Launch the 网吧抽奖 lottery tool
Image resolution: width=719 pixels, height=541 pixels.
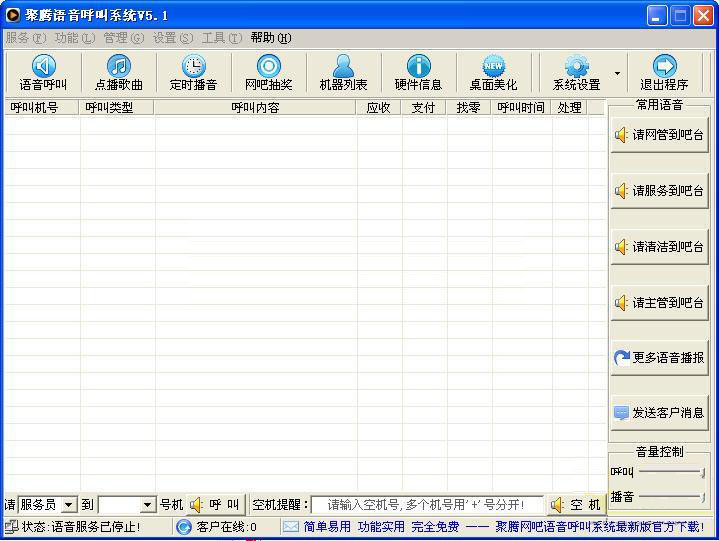[268, 73]
